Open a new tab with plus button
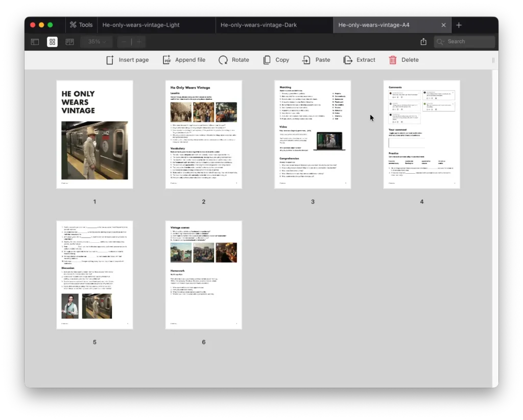Image resolution: width=523 pixels, height=420 pixels. point(459,25)
